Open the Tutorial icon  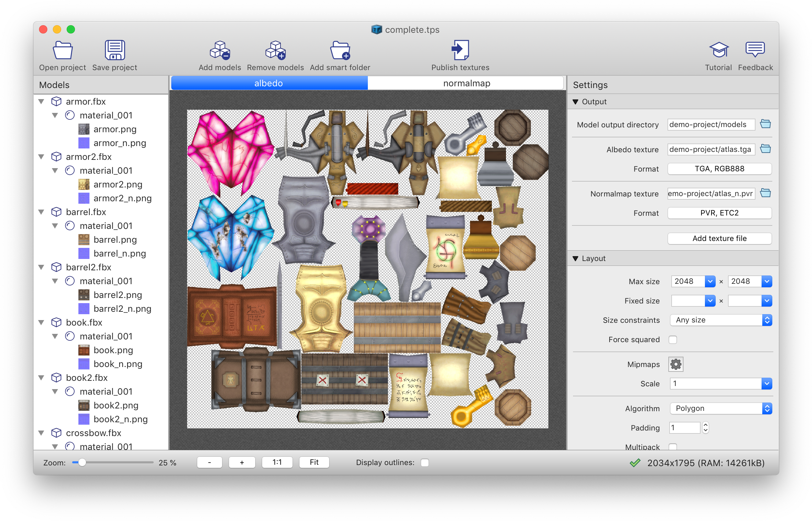[x=718, y=51]
